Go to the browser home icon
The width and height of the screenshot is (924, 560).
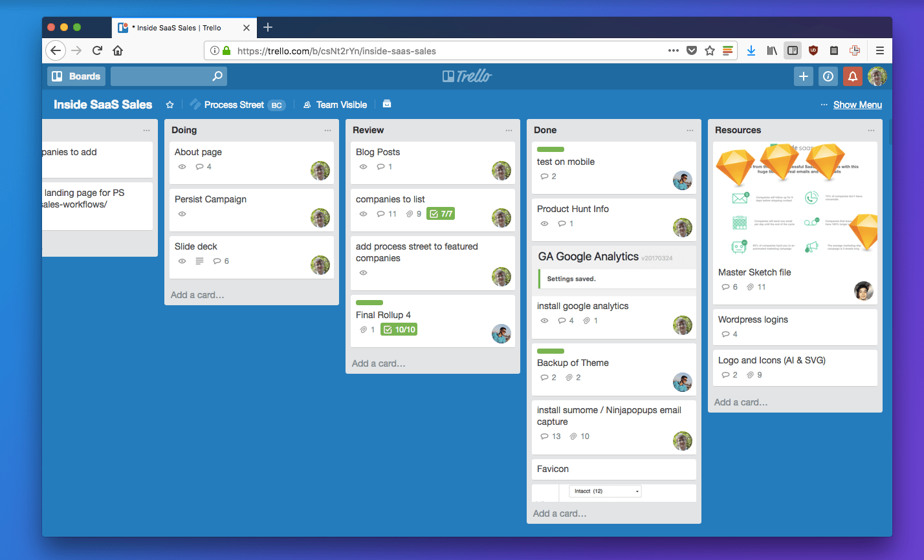[118, 50]
